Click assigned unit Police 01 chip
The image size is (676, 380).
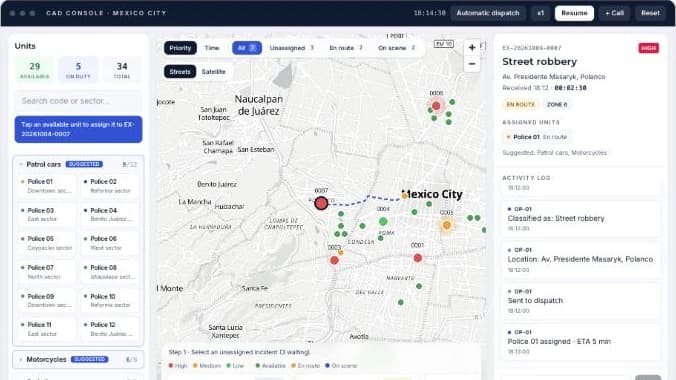[x=537, y=137]
